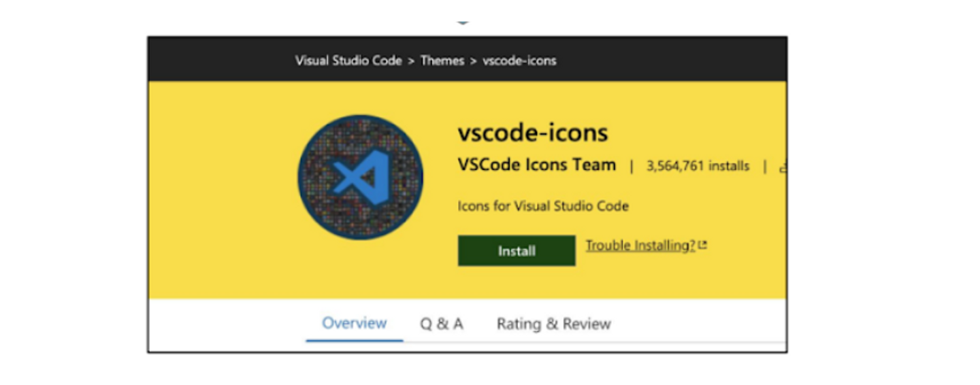Click the external-link icon beside Trouble Installing
The image size is (980, 385).
tap(703, 246)
